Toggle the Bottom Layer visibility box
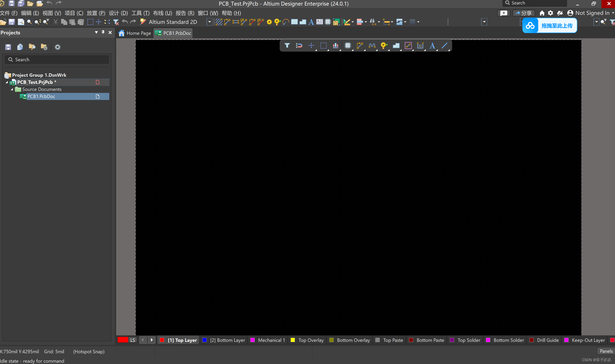Image resolution: width=615 pixels, height=364 pixels. click(x=204, y=340)
